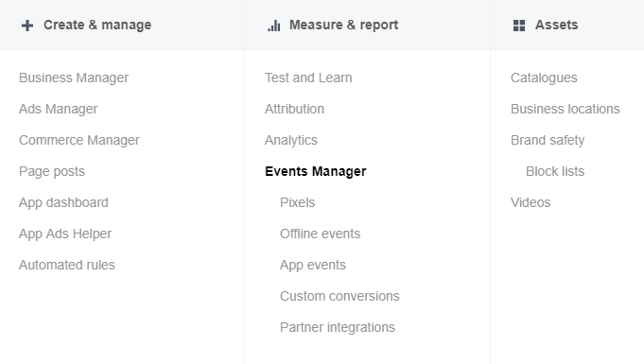Viewport: 644px width, 364px height.
Task: Open Catalogues
Action: click(x=544, y=78)
